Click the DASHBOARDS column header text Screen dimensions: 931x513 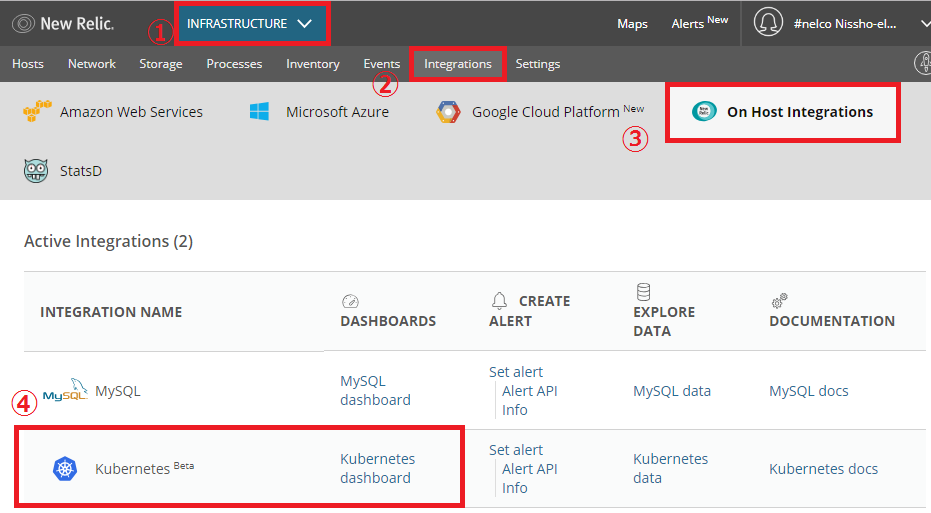pyautogui.click(x=388, y=321)
